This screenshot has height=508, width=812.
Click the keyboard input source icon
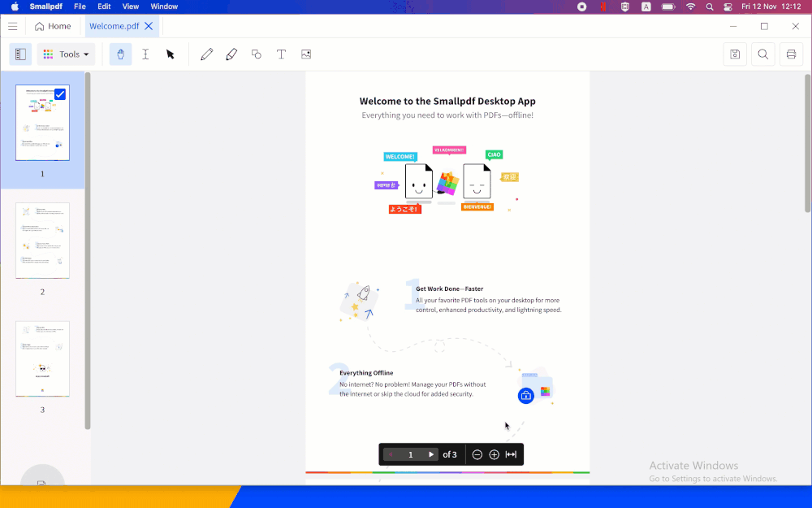click(x=646, y=7)
